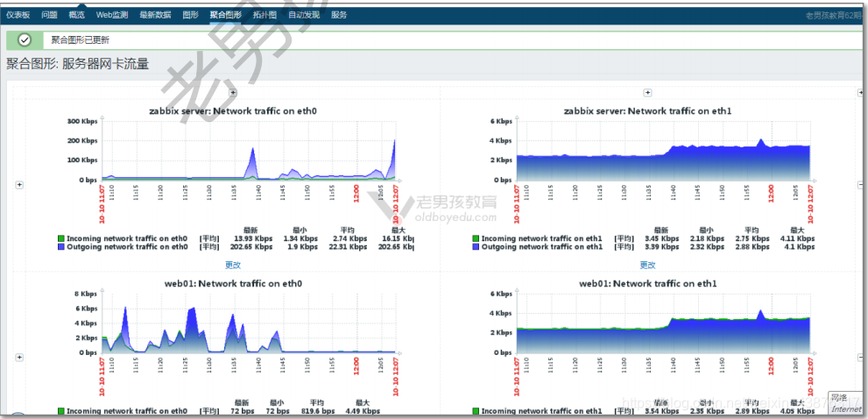Screen dimensions: 868x419
Task: Open the 仪表板 menu
Action: [18, 15]
